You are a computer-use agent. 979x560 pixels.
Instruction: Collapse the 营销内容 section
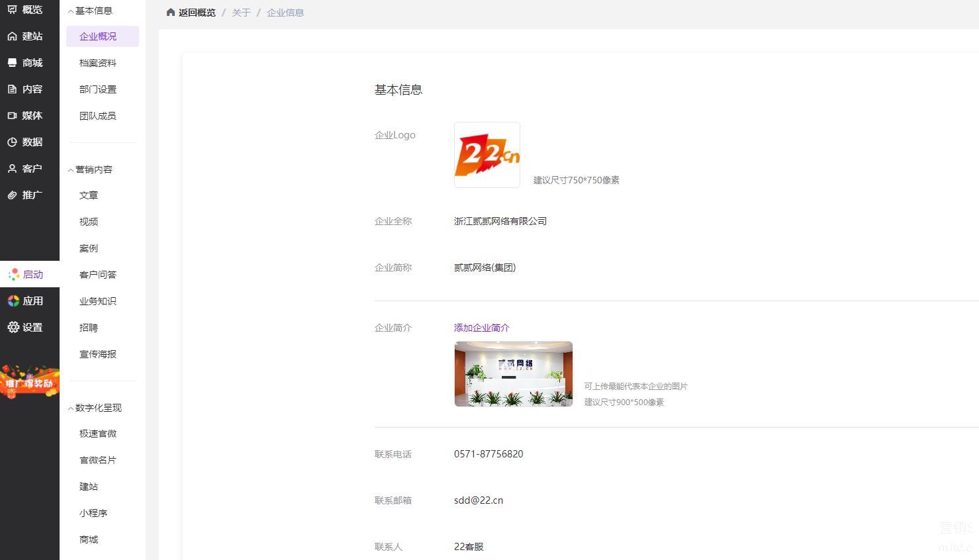(x=71, y=170)
